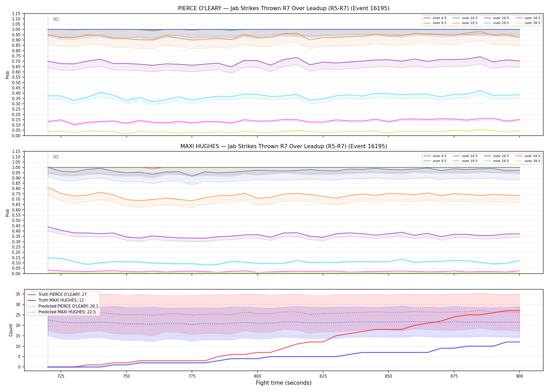Click the R5 round marker in O'Leary chart
549x392 pixels.
(x=56, y=19)
